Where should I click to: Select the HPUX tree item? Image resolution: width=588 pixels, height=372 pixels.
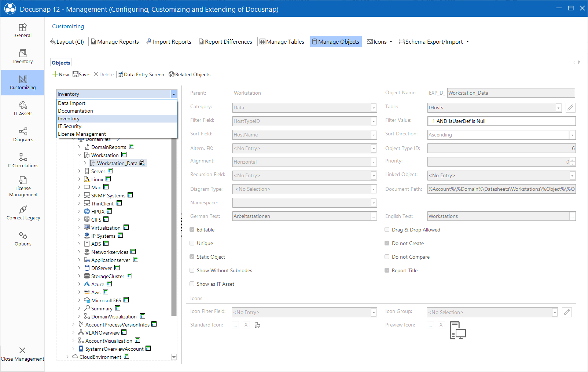coord(98,212)
